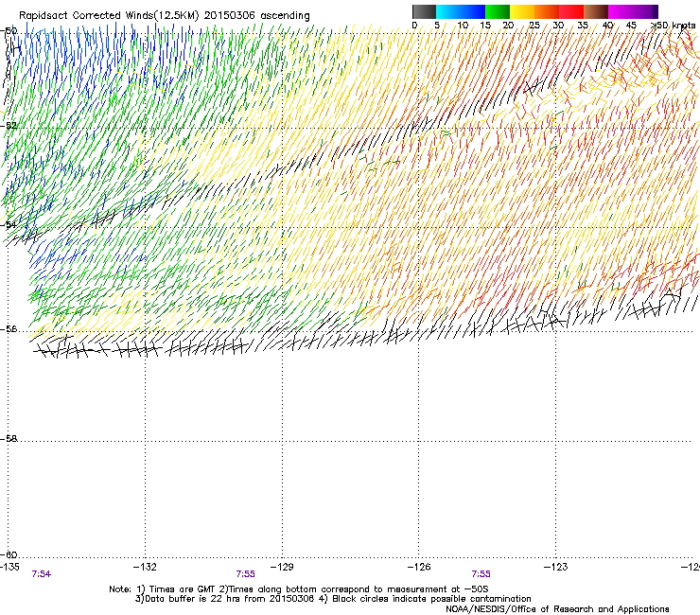Click the gray 0-5 knots color swatch
This screenshot has width=700, height=615.
(424, 11)
